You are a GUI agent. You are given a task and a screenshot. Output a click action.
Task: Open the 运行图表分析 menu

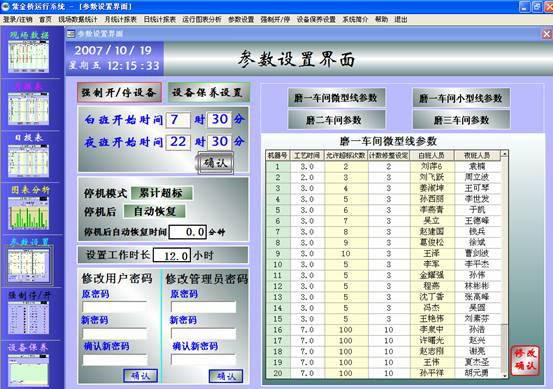pos(202,19)
